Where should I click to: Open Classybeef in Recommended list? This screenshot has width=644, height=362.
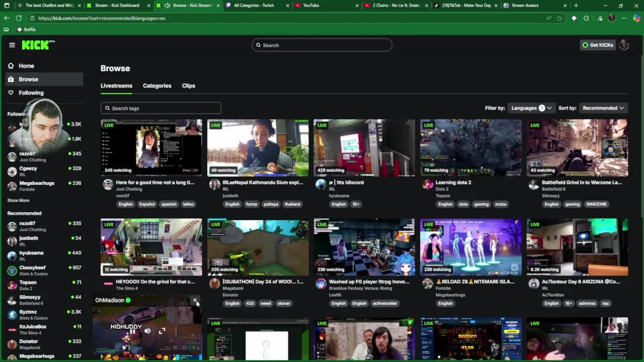coord(44,270)
